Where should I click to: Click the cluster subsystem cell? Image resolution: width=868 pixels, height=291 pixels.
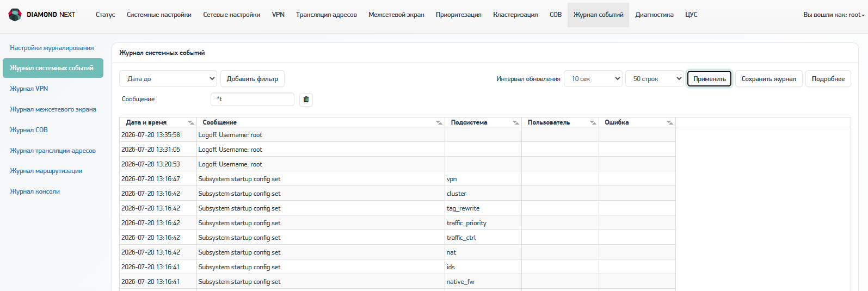coord(483,194)
